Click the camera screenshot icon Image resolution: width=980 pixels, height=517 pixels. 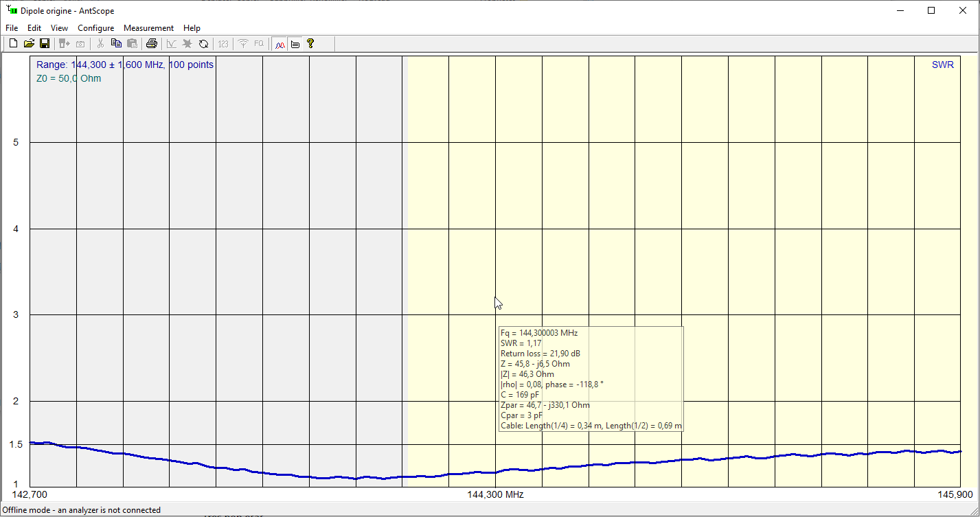pos(80,44)
